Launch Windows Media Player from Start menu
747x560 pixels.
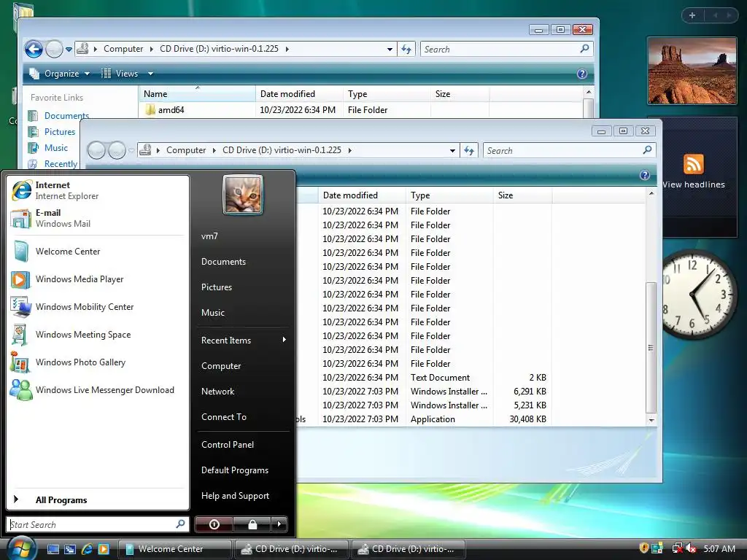coord(98,279)
